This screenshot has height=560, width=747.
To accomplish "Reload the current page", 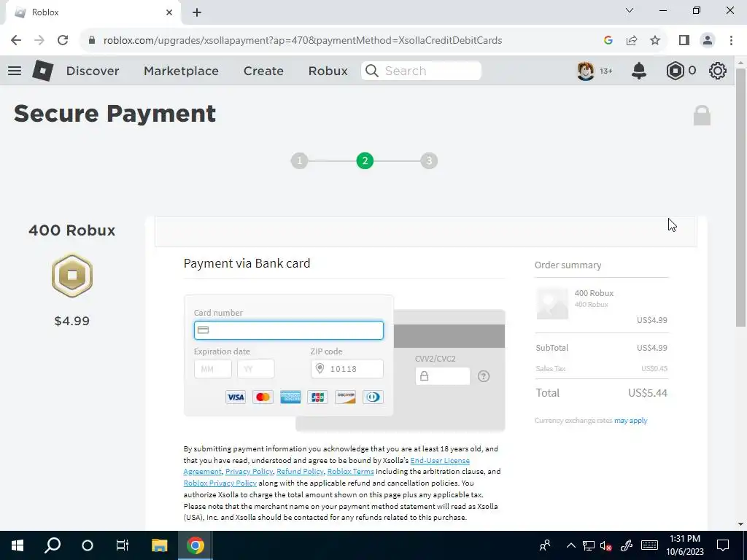I will tap(63, 40).
